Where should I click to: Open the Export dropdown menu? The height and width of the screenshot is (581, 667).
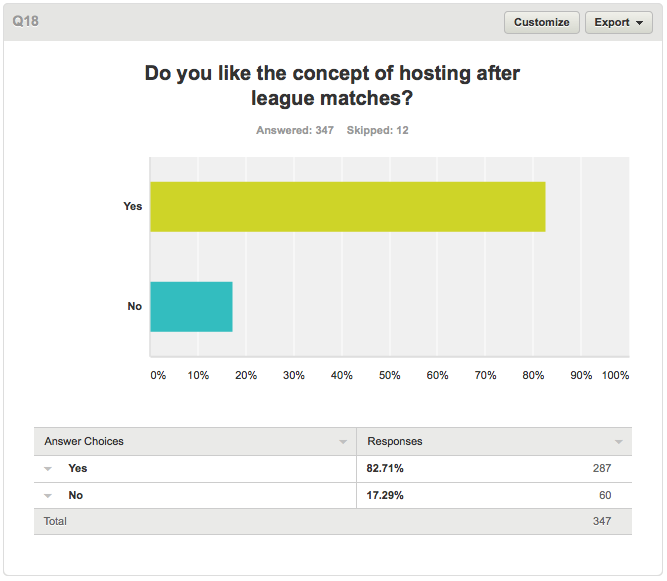pyautogui.click(x=619, y=22)
